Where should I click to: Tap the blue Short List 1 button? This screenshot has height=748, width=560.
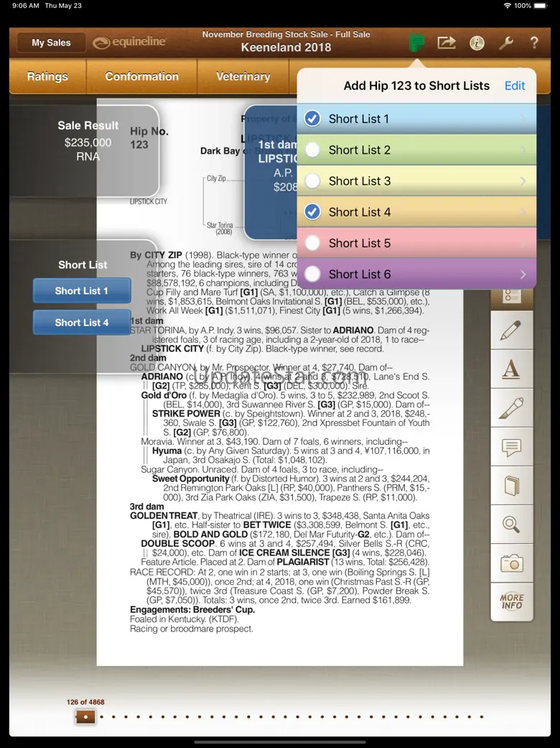(x=82, y=290)
